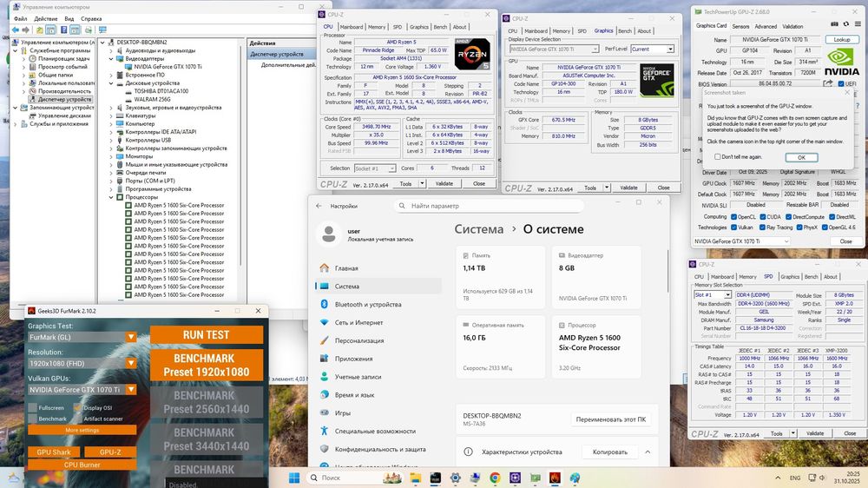Switch to the Sensors tab in GPU-Z
The height and width of the screenshot is (488, 868).
[740, 27]
